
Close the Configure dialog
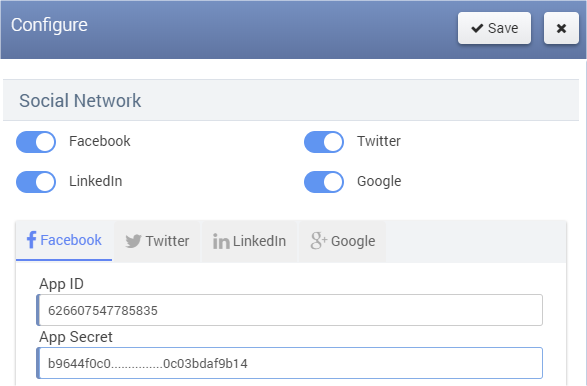coord(561,28)
